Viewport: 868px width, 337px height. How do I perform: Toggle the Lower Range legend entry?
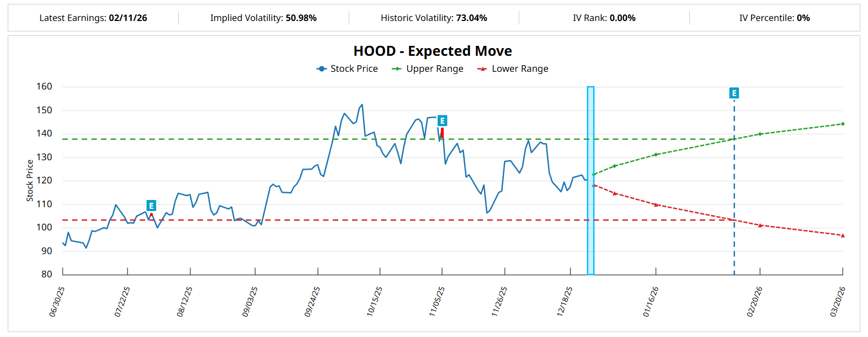(x=513, y=69)
